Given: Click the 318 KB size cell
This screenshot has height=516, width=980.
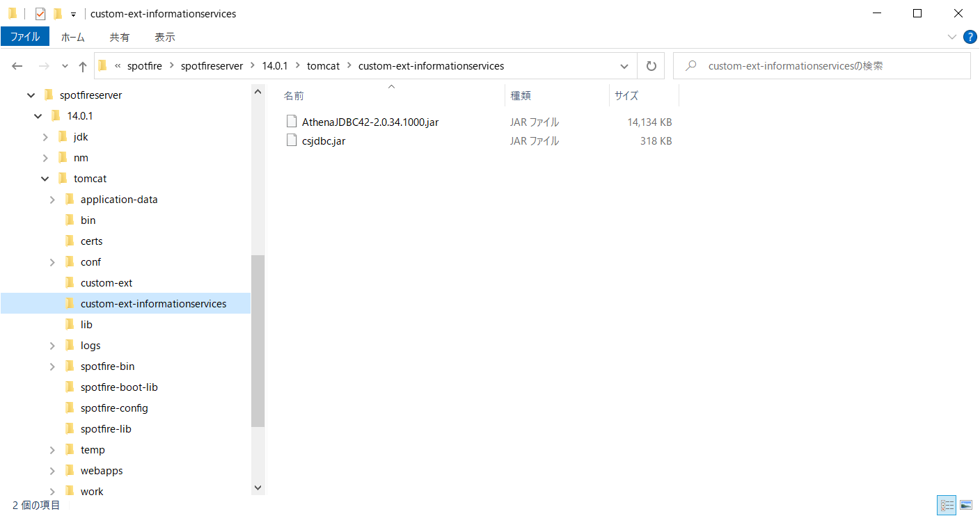Looking at the screenshot, I should (656, 141).
